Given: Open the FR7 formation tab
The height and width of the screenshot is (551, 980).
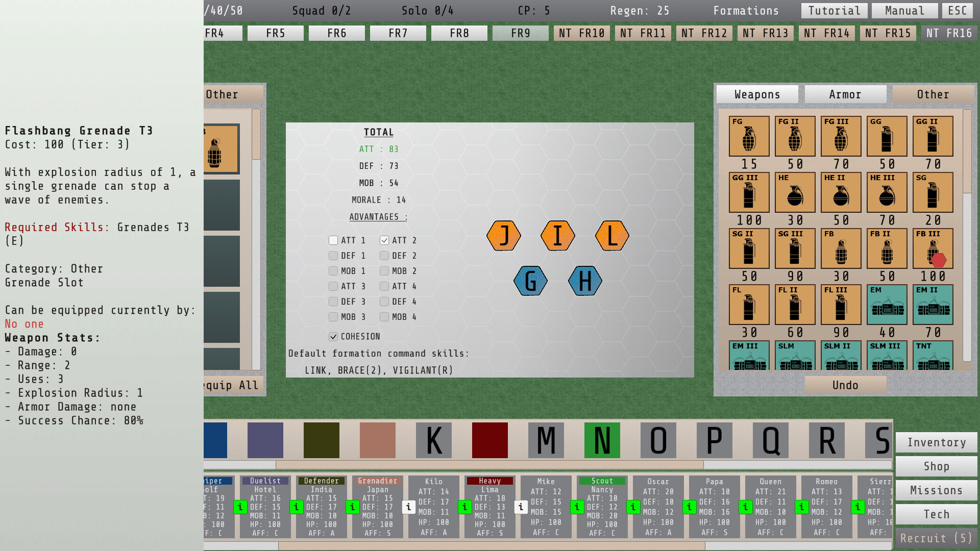Looking at the screenshot, I should [398, 33].
